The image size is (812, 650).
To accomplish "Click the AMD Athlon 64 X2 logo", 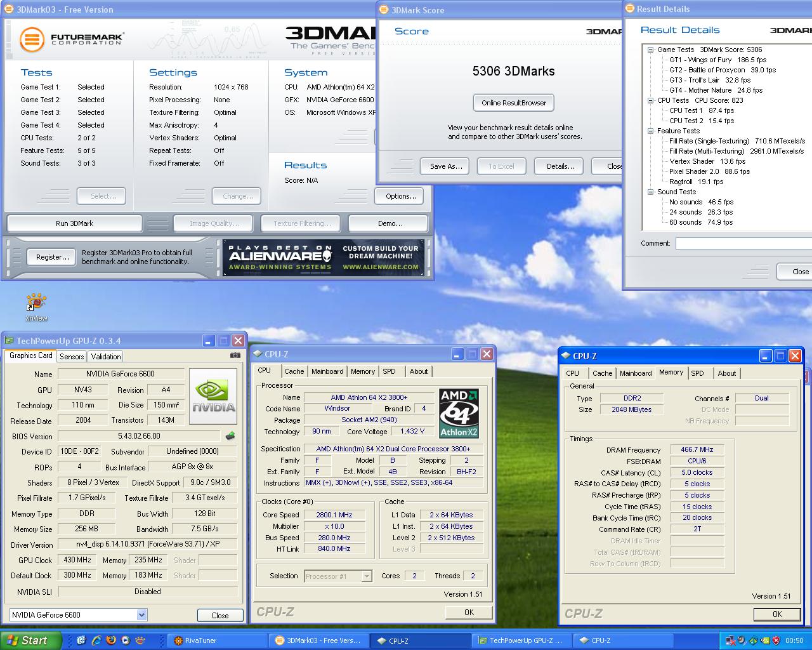I will tap(459, 413).
